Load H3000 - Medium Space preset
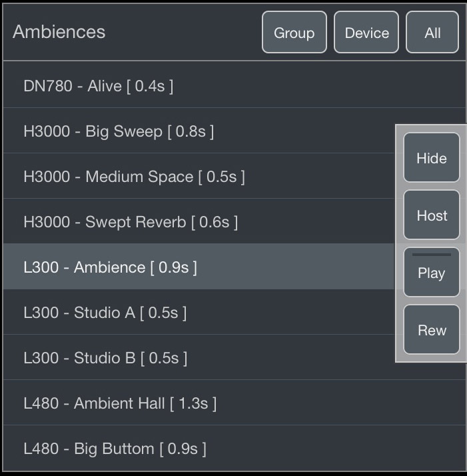 pos(134,177)
